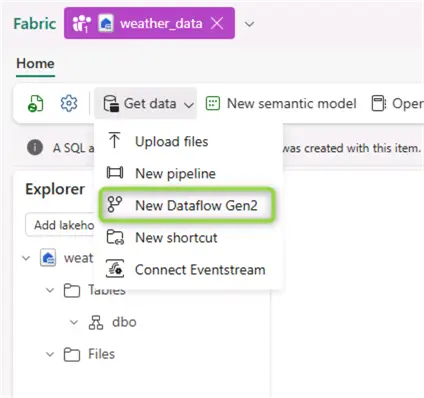Collapse the weather lakehouse tree node
424x398 pixels.
click(26, 258)
